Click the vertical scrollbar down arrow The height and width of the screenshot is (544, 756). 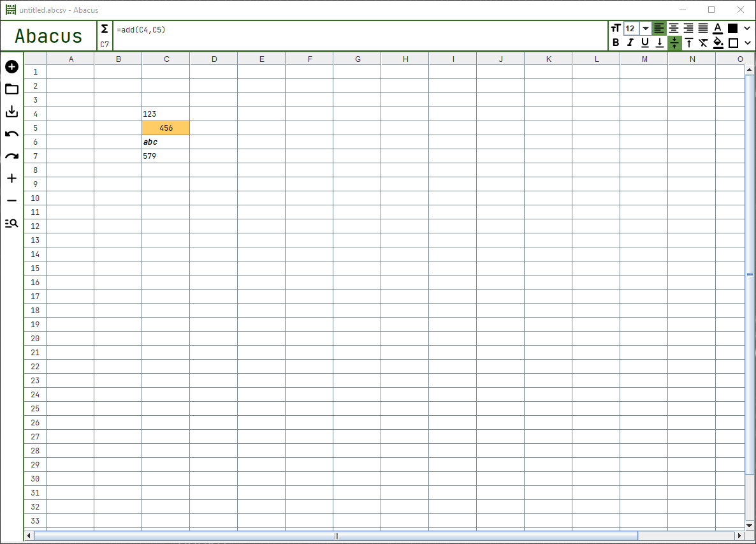pyautogui.click(x=749, y=526)
